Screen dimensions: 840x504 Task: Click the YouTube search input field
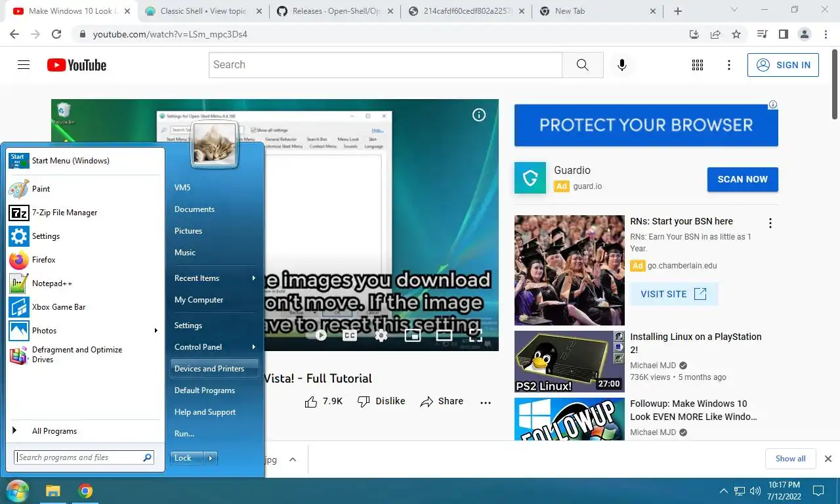pos(385,65)
